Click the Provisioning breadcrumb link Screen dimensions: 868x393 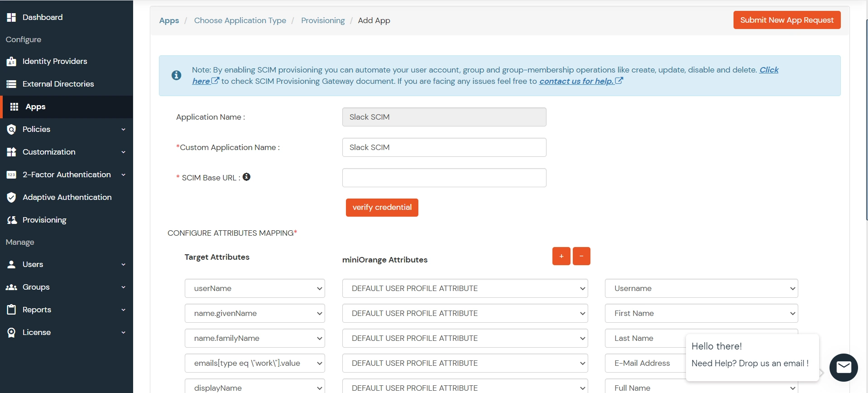[x=323, y=20]
